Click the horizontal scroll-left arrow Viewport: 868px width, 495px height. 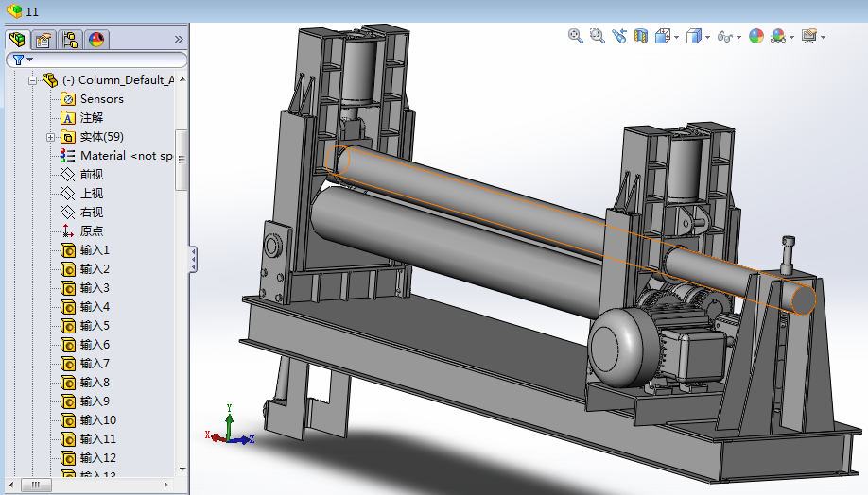click(x=12, y=485)
